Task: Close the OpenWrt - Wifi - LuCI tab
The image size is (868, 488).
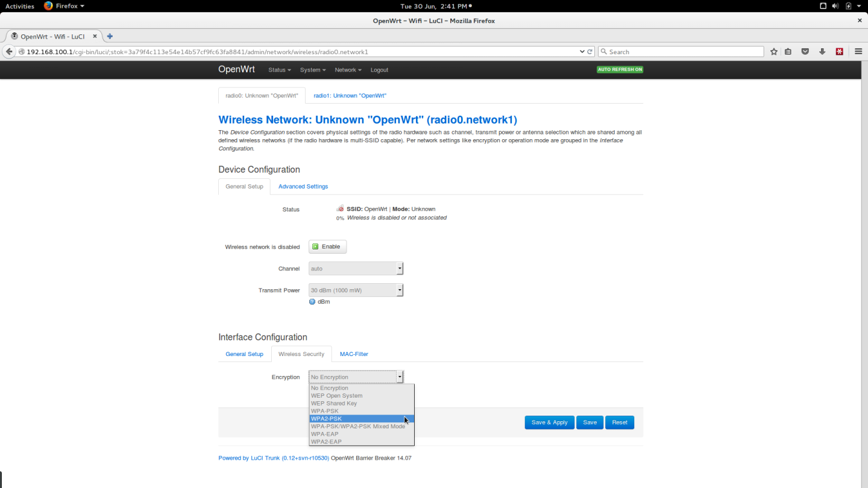Action: 95,36
